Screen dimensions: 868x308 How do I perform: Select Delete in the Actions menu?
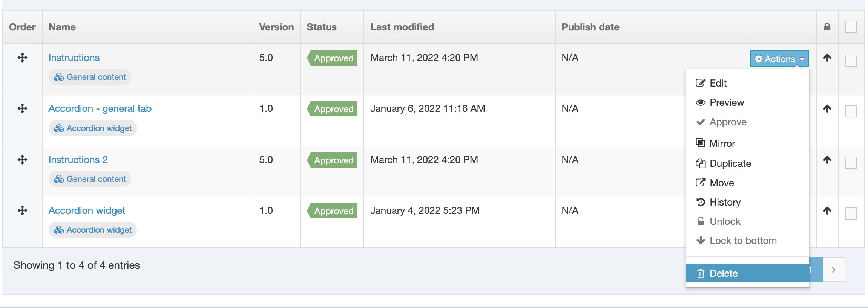(x=723, y=273)
